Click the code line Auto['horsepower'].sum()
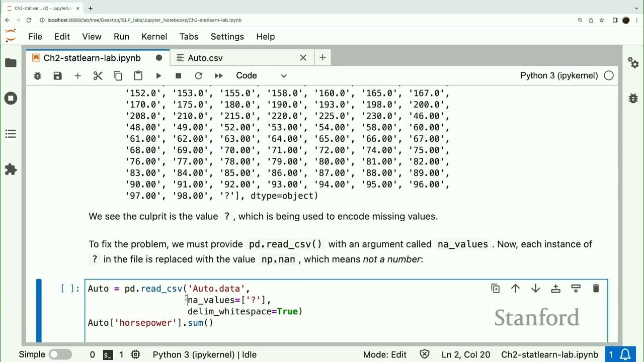Image resolution: width=644 pixels, height=362 pixels. coord(150,323)
